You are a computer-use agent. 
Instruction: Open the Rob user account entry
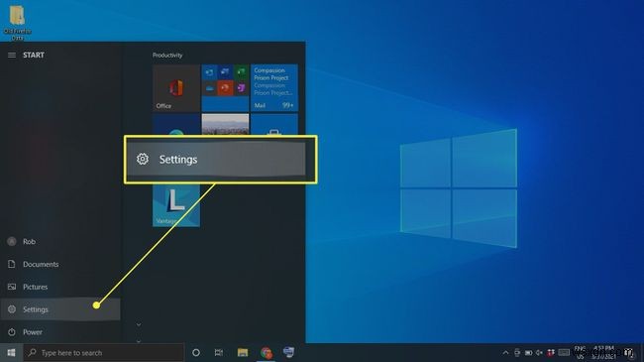coord(60,241)
